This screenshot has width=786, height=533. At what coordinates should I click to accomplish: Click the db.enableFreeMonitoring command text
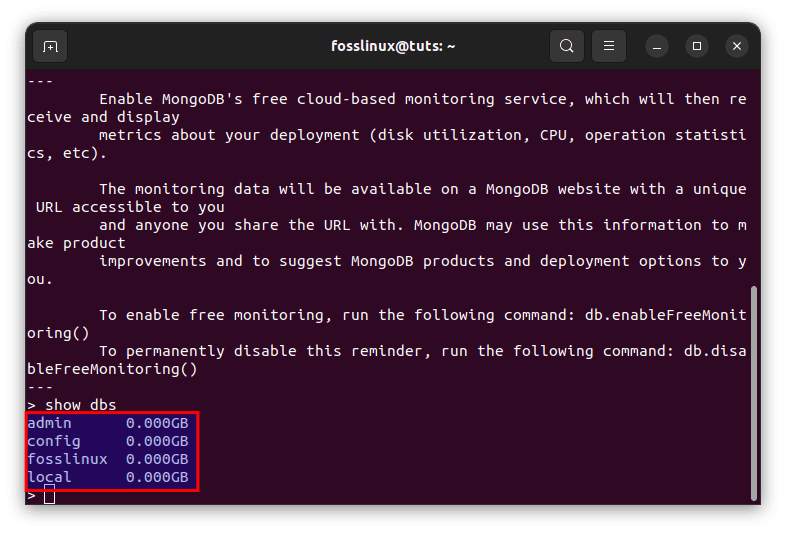pyautogui.click(x=666, y=315)
